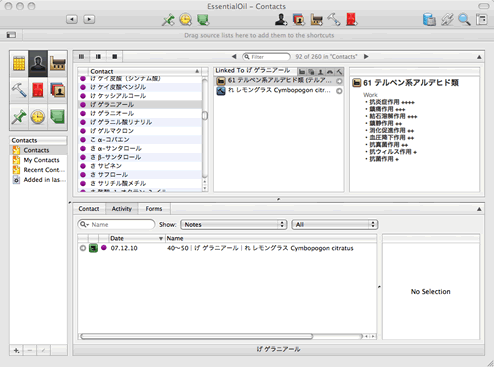Viewport: 494px width, 367px height.
Task: Select the person silhouette sidebar icon
Action: (x=38, y=63)
